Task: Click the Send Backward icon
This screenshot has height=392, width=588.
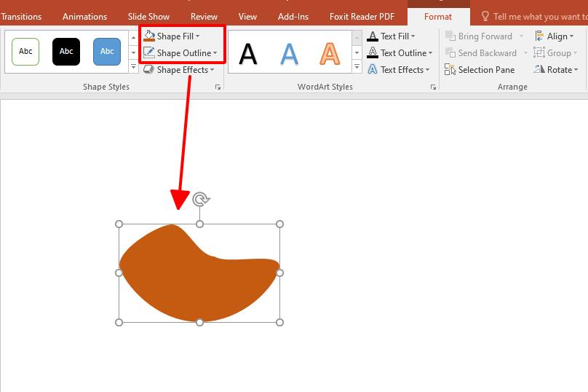Action: (x=450, y=52)
